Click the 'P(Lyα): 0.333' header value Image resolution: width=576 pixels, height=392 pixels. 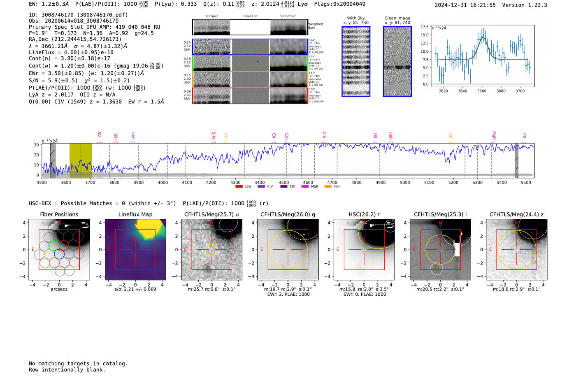[176, 4]
